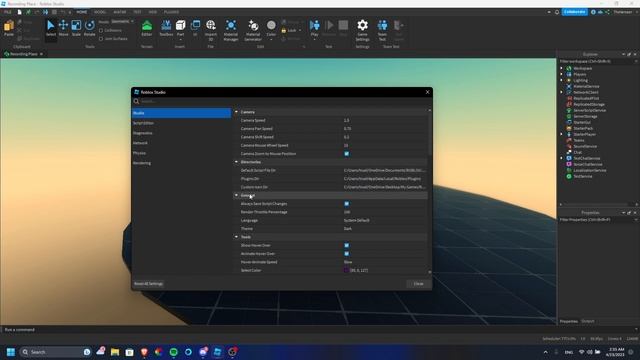
Task: Open the Material Generator
Action: click(x=253, y=30)
